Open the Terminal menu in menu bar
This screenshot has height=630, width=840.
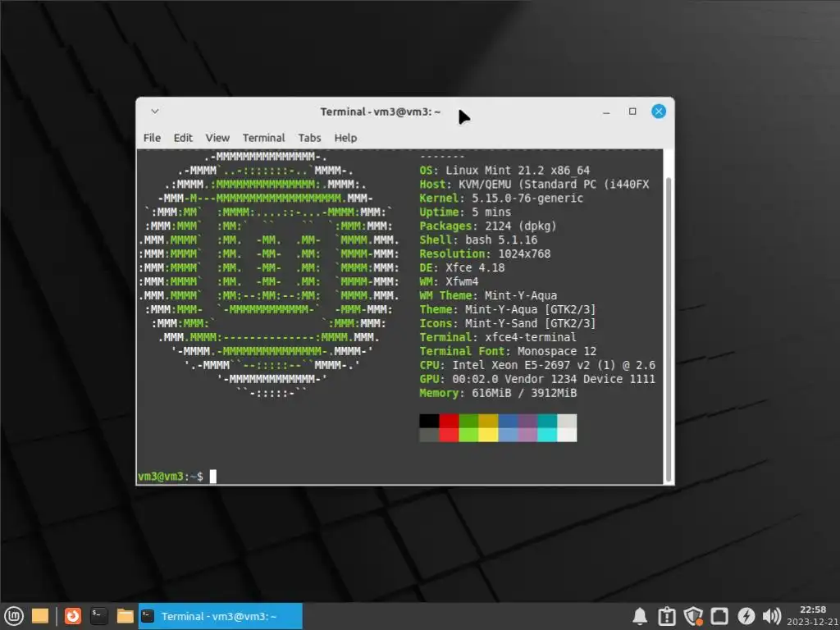click(x=263, y=138)
